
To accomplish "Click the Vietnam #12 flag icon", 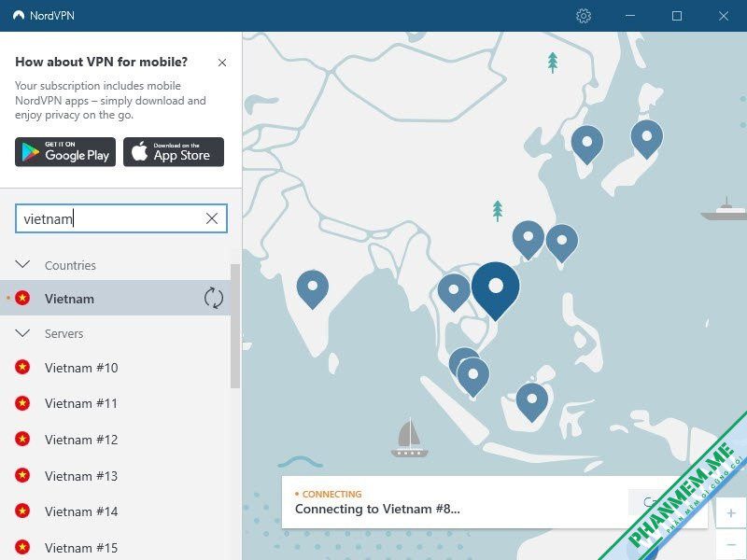I will pos(22,439).
